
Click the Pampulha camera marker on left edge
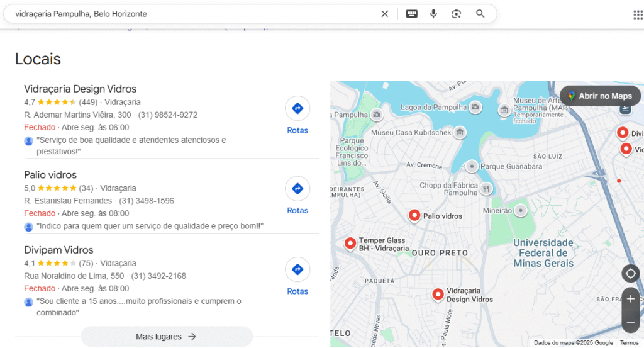click(377, 115)
